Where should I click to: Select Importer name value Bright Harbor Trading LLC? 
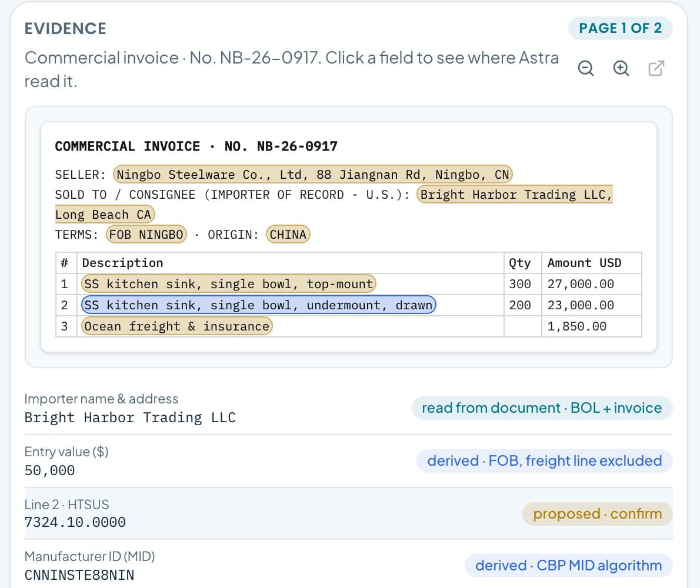(x=130, y=417)
